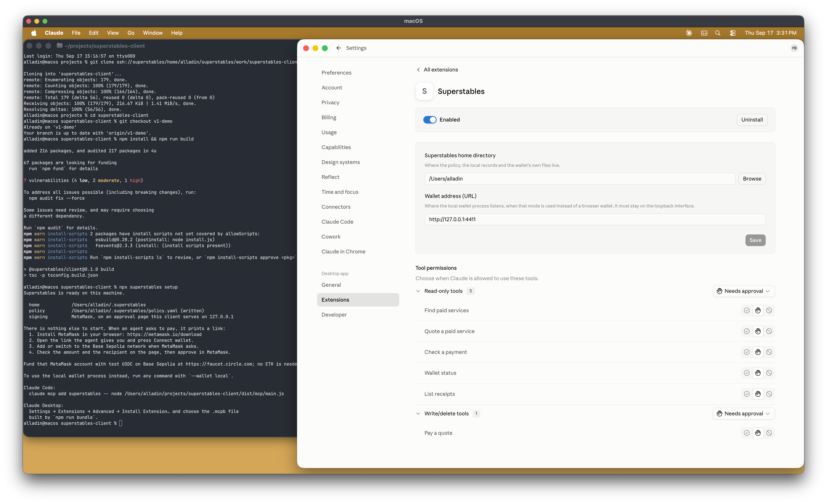
Task: Open the Window menu
Action: point(153,33)
